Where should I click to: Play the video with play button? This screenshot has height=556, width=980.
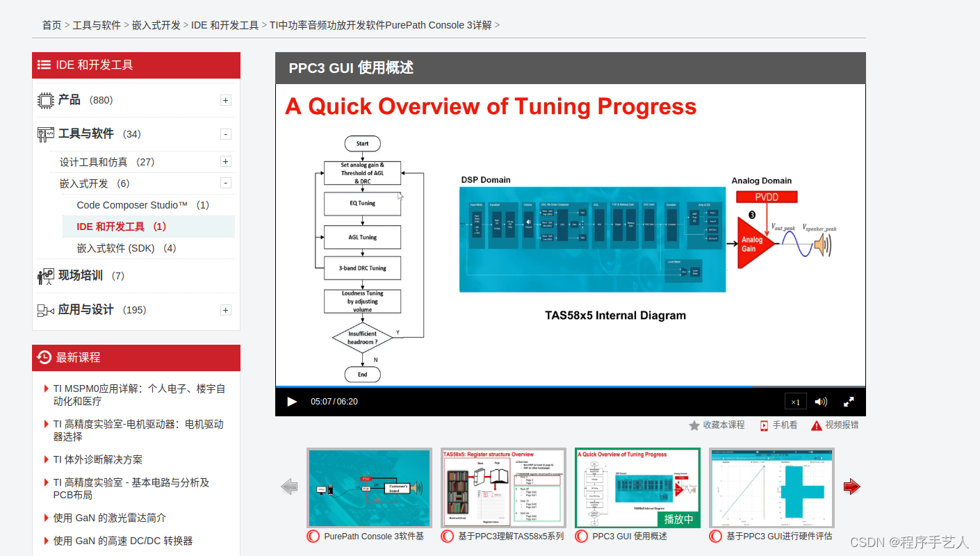(292, 402)
